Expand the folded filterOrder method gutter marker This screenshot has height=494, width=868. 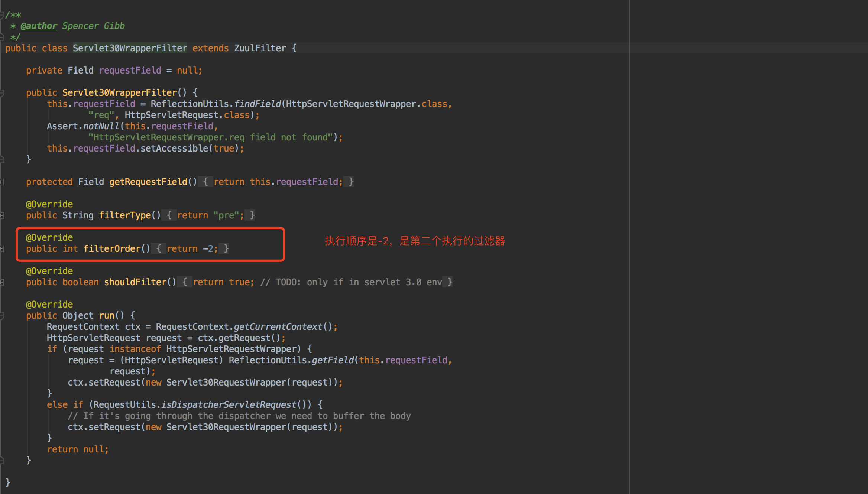pos(2,249)
